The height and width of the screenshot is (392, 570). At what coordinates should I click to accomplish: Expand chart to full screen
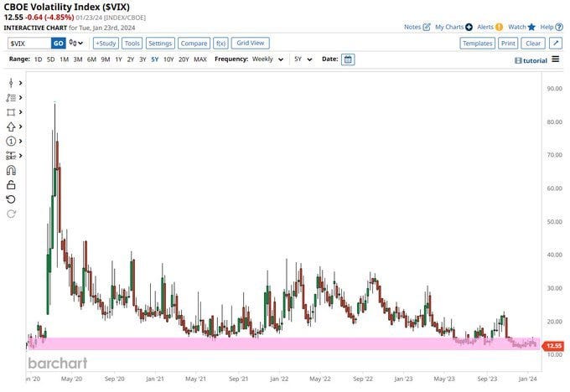click(x=556, y=43)
